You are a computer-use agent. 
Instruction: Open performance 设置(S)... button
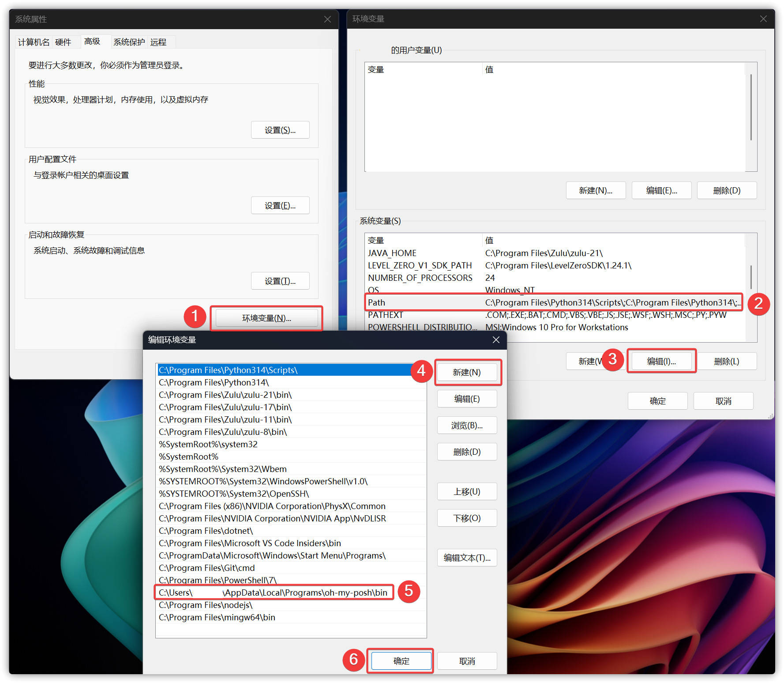(280, 130)
